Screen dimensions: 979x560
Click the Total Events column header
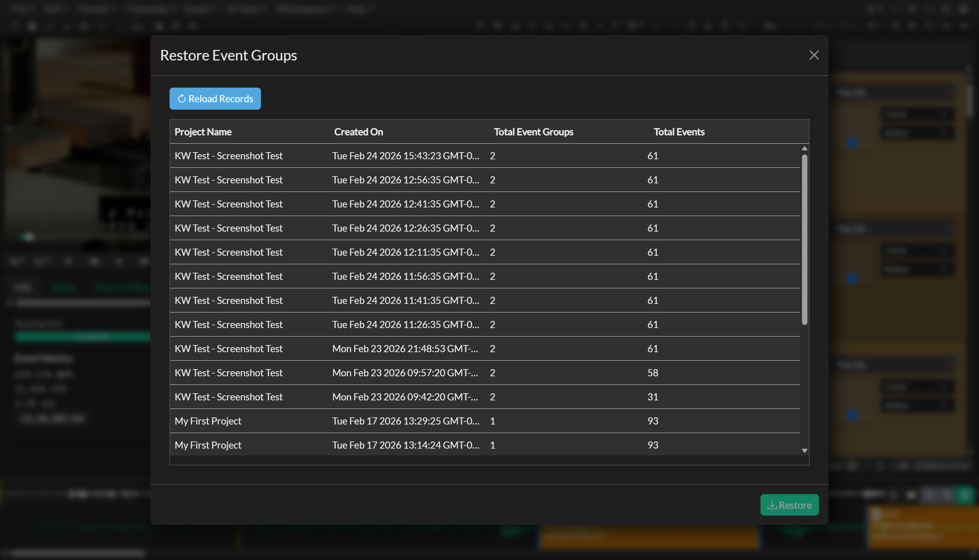point(679,131)
